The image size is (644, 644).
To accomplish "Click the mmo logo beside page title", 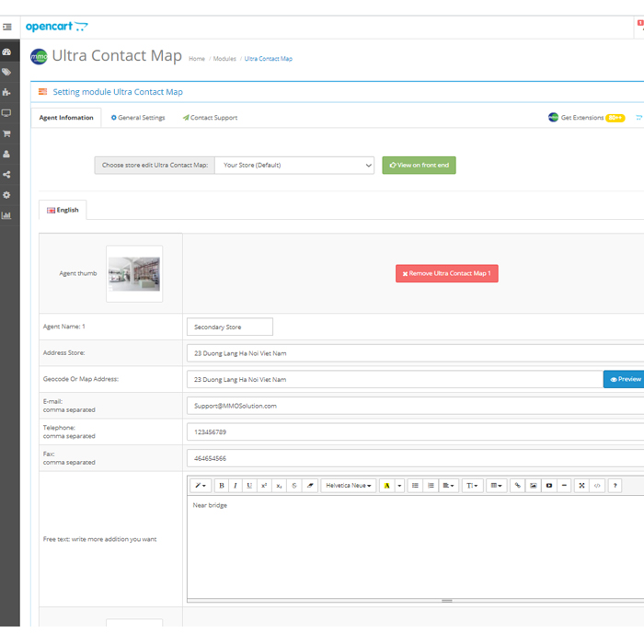I will pyautogui.click(x=39, y=57).
